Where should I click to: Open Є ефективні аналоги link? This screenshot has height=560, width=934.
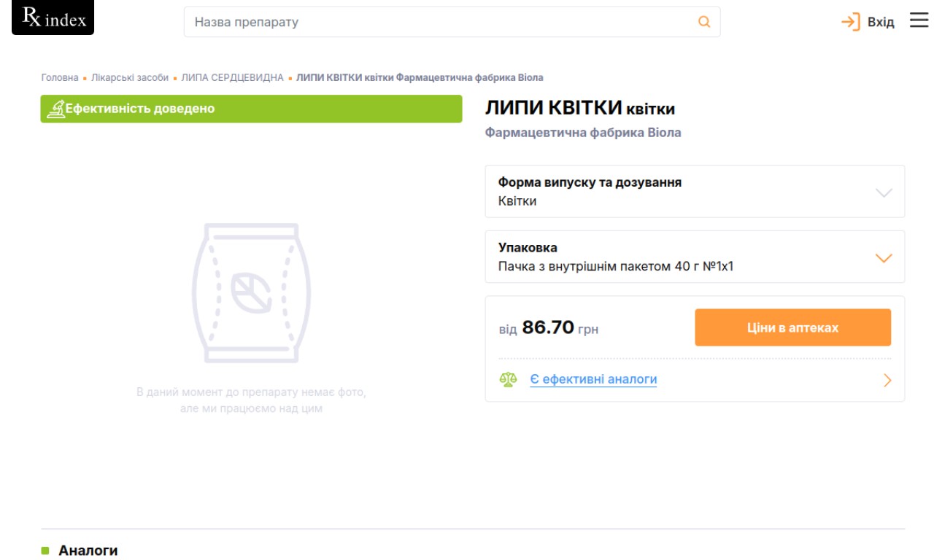pyautogui.click(x=593, y=380)
